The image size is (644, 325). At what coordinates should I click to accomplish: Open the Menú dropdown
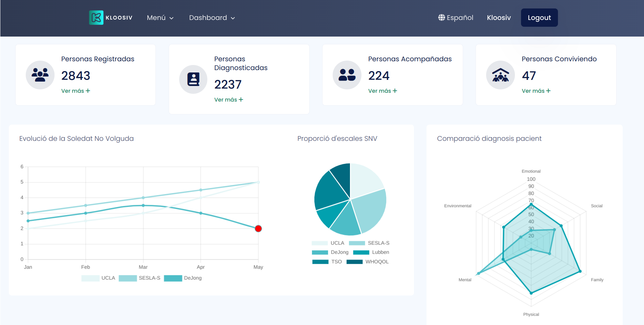pos(160,18)
